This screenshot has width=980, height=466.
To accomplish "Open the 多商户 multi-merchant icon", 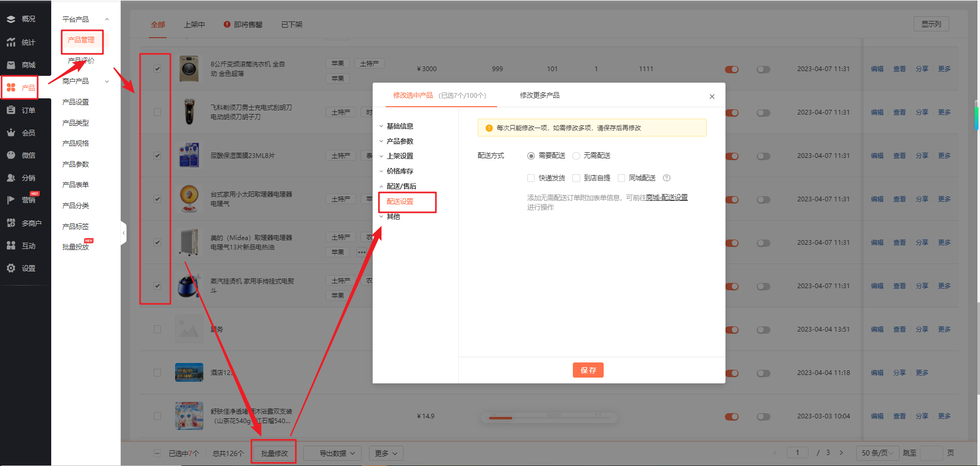I will pos(11,223).
